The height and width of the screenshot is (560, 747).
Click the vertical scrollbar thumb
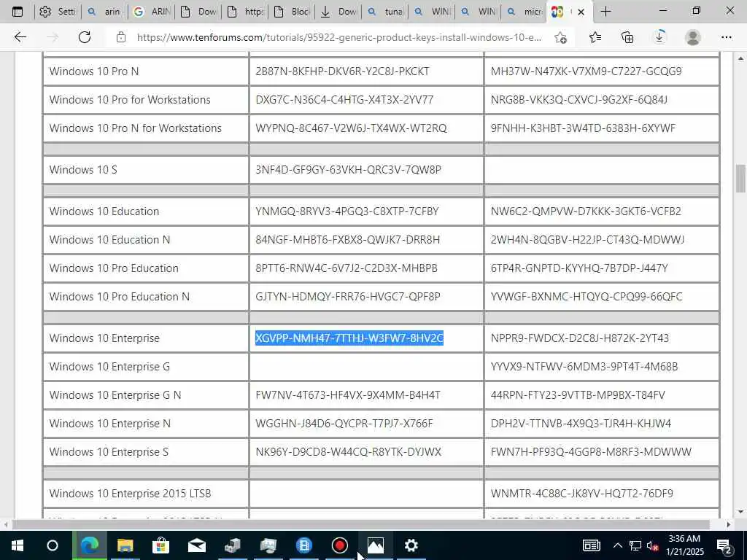tap(740, 179)
